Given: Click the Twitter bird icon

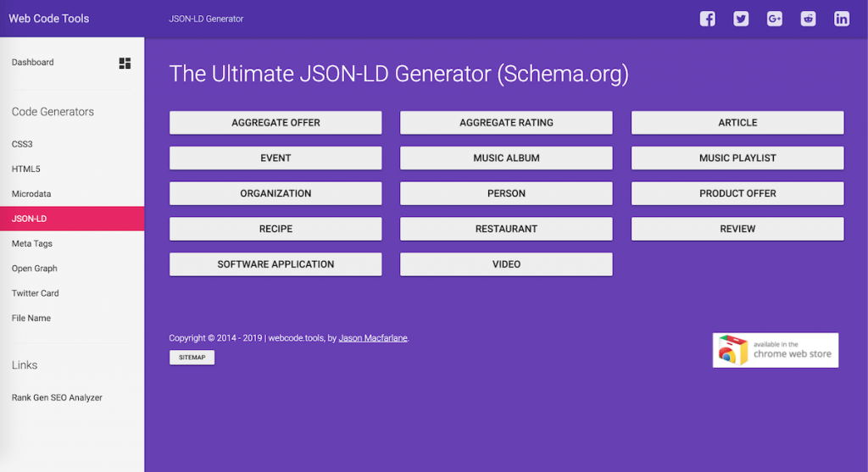Looking at the screenshot, I should click(741, 19).
